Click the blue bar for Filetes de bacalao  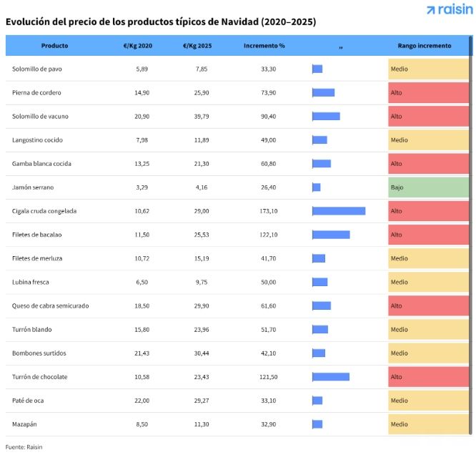pos(331,235)
